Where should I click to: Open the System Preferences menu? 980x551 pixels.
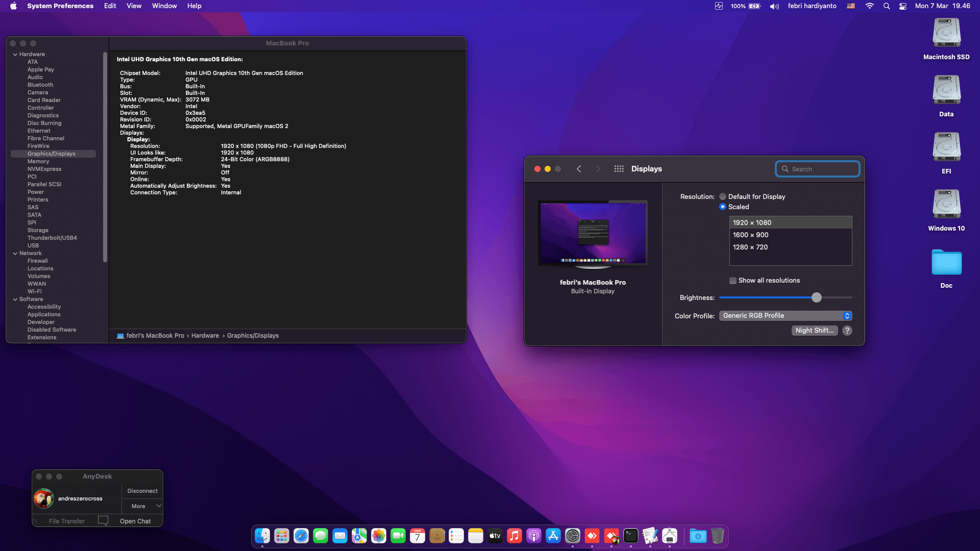coord(60,6)
